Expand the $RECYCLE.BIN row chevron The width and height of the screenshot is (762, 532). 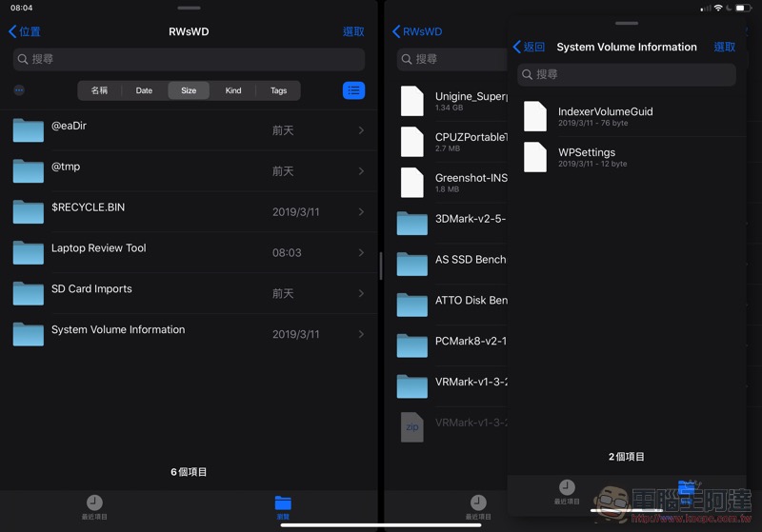(361, 211)
